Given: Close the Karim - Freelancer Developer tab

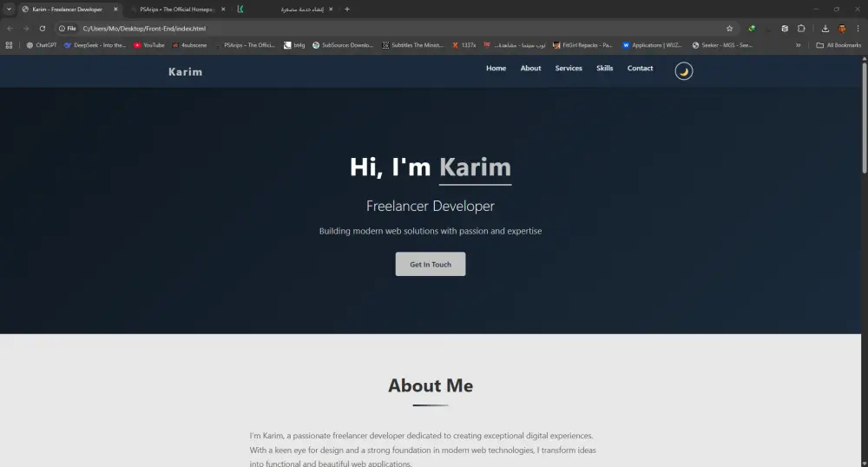Looking at the screenshot, I should point(115,10).
